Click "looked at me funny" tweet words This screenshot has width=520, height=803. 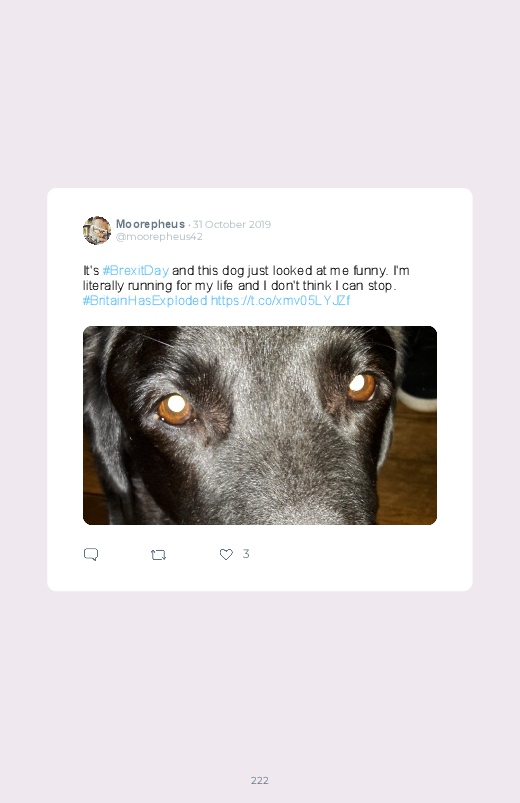coord(329,270)
